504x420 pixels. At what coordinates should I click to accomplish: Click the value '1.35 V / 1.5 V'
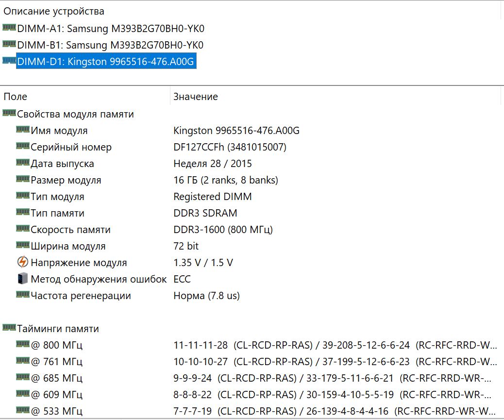pyautogui.click(x=203, y=263)
